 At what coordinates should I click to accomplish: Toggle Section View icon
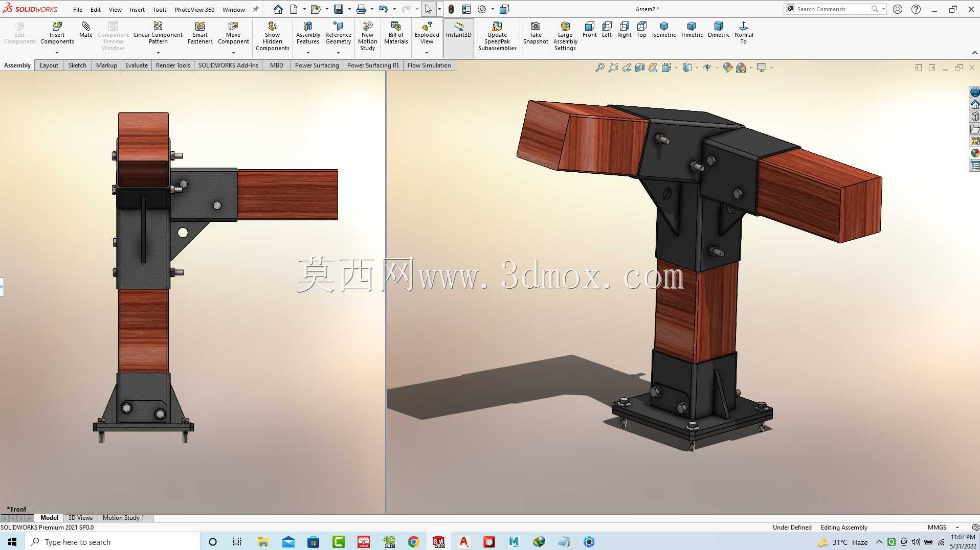640,67
